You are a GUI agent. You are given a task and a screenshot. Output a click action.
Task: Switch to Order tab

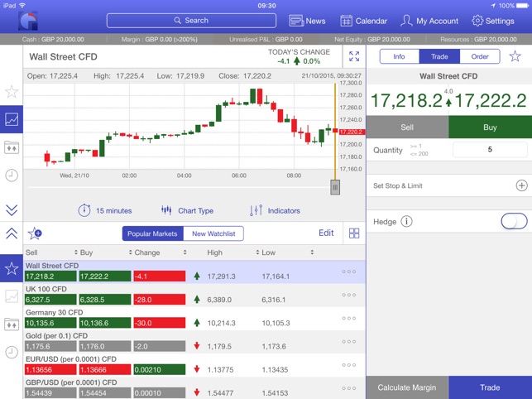tap(480, 56)
